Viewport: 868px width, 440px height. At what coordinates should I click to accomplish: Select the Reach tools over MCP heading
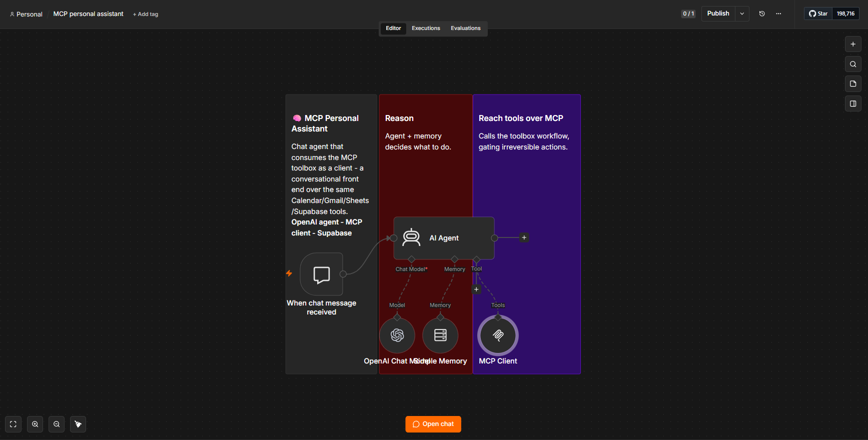521,118
